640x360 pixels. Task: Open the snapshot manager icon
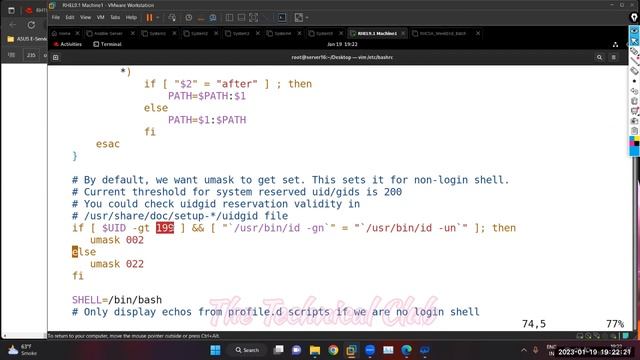(213, 18)
